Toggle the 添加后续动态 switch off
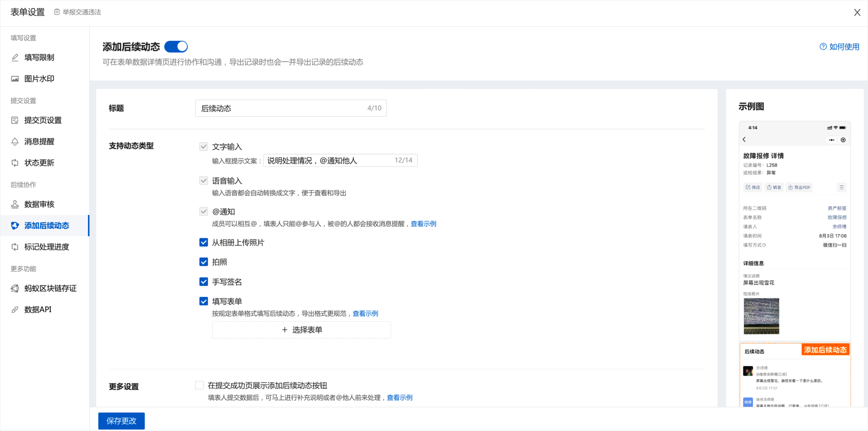Screen dimensions: 868x431 (176, 46)
